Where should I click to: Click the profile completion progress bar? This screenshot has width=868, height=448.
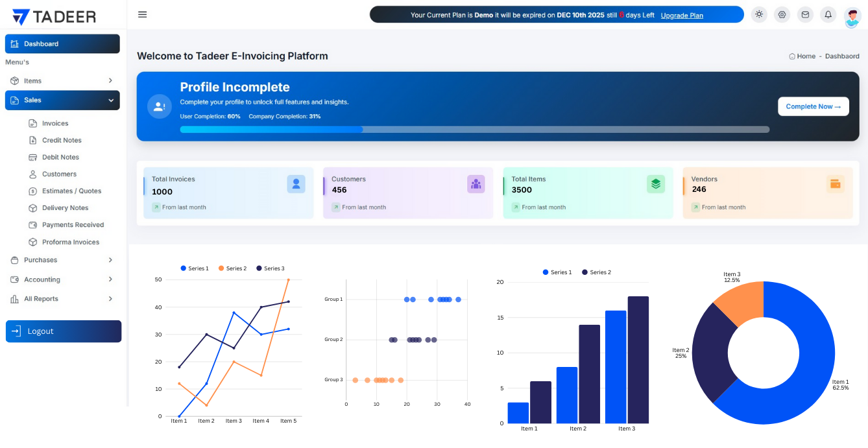[474, 130]
